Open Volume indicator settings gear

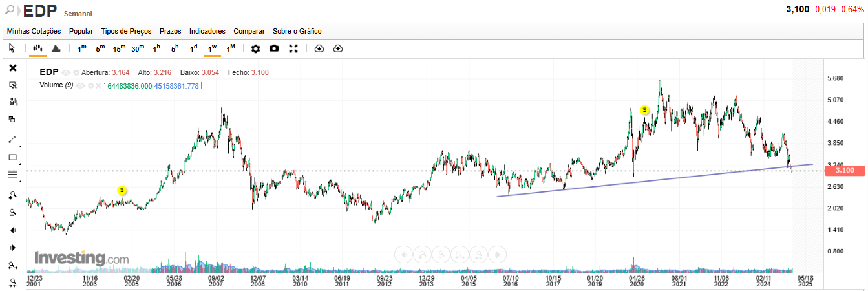(90, 85)
